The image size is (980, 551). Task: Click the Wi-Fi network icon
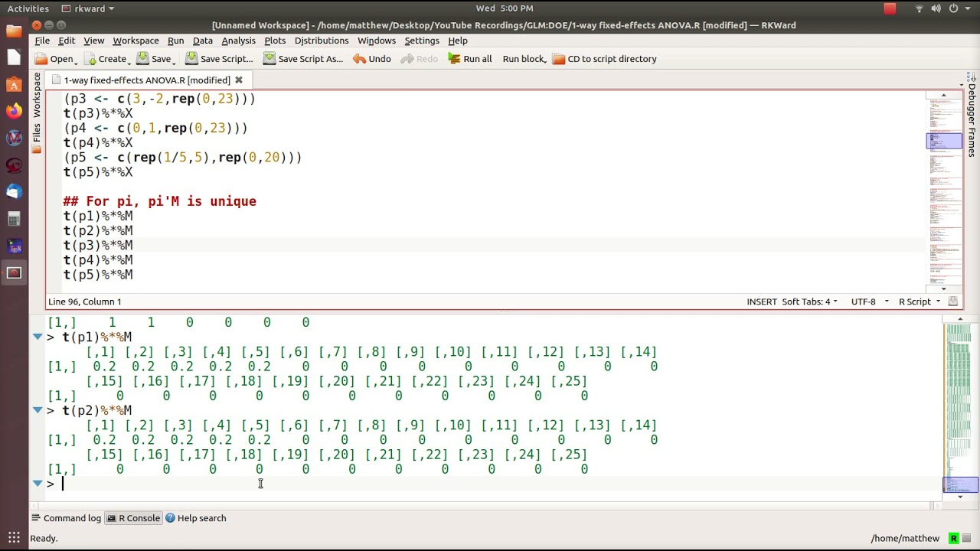(x=920, y=8)
